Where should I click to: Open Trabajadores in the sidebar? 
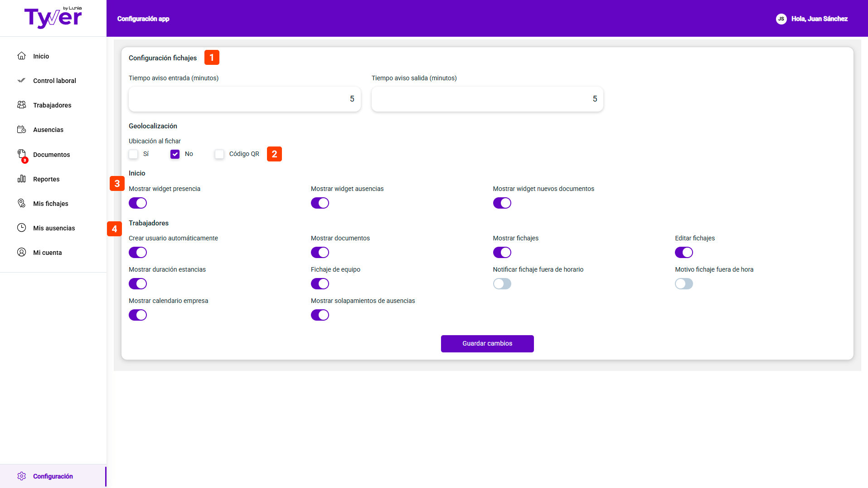(x=53, y=105)
